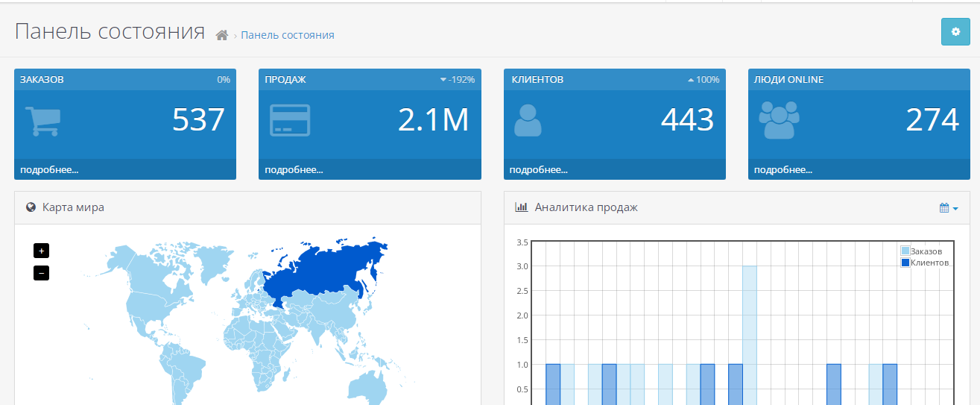The image size is (980, 405).
Task: Click the -192% indicator in Продаж tile
Action: tap(458, 80)
